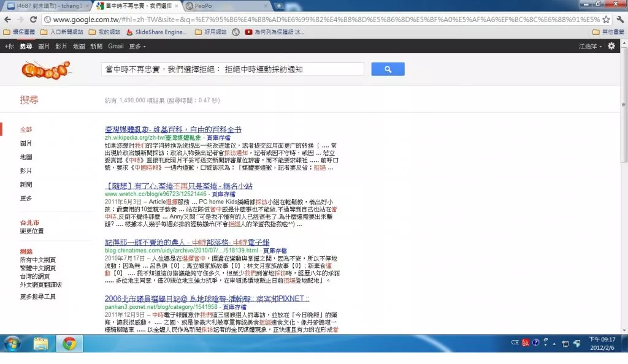The width and height of the screenshot is (628, 364).
Task: Open the 我的網站 bookmark folder
Action: (104, 32)
